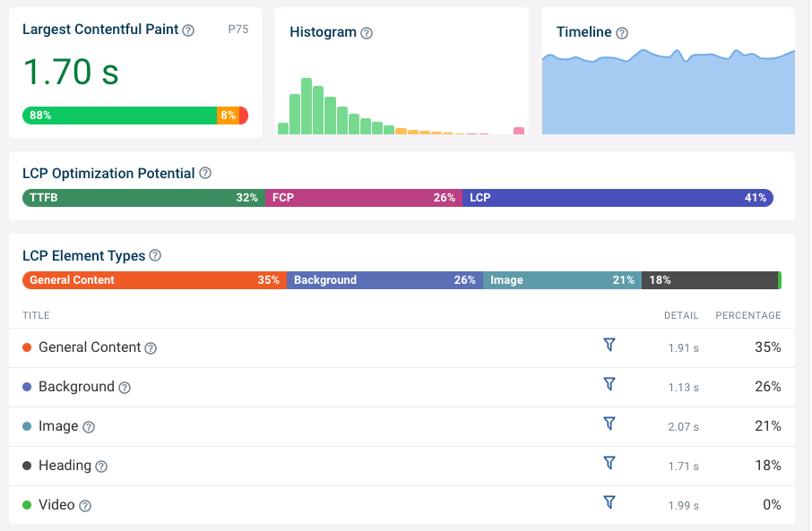The height and width of the screenshot is (531, 812).
Task: Click the 2.07 s detail for Image
Action: tap(683, 426)
